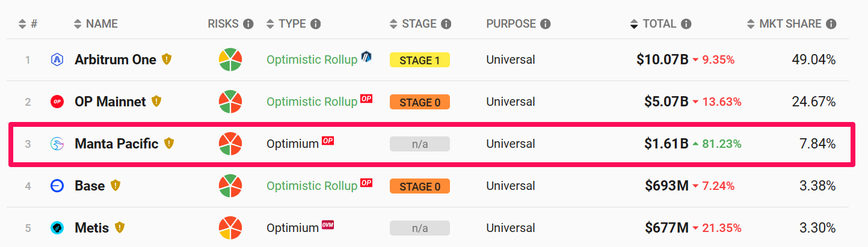Click the info icon beside RISKS header

(x=248, y=24)
